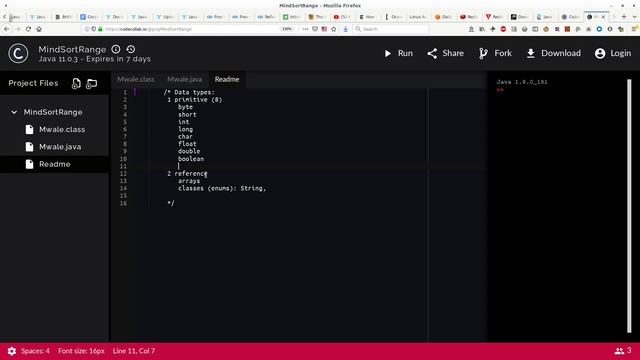Change the Spaces: 4 indentation setting

pos(35,351)
